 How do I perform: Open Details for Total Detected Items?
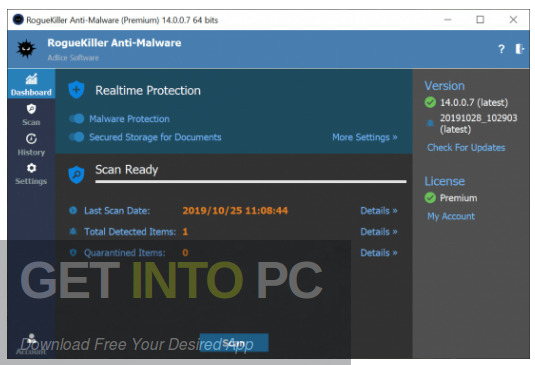(x=379, y=232)
